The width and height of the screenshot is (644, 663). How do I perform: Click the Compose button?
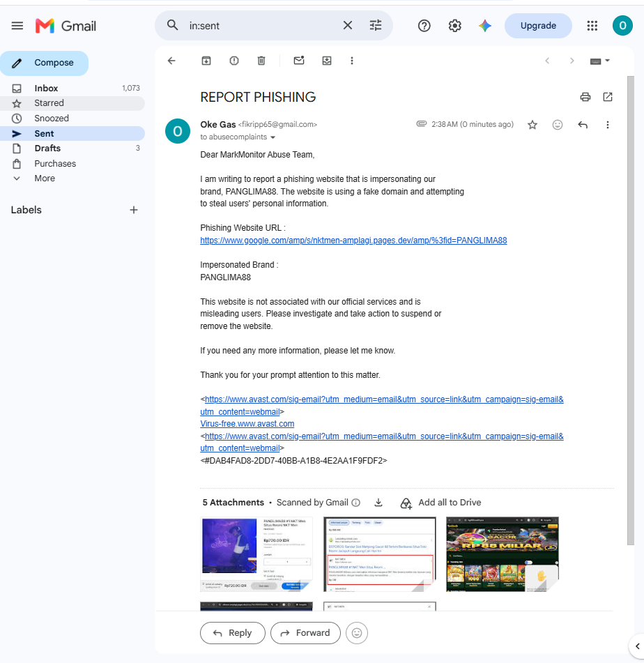45,63
